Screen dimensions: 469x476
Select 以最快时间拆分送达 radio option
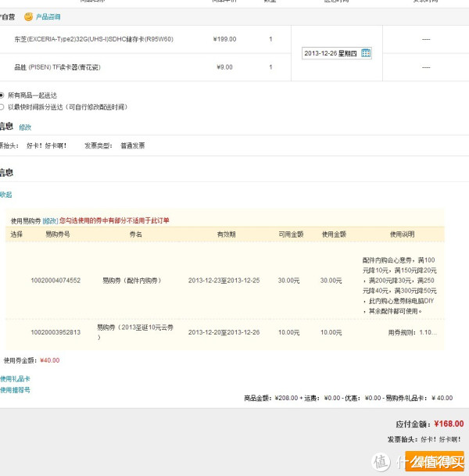tap(2, 107)
